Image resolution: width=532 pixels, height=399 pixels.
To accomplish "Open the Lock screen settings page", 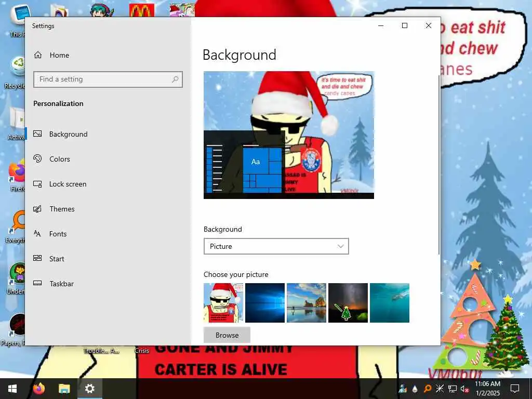I will tap(108, 184).
